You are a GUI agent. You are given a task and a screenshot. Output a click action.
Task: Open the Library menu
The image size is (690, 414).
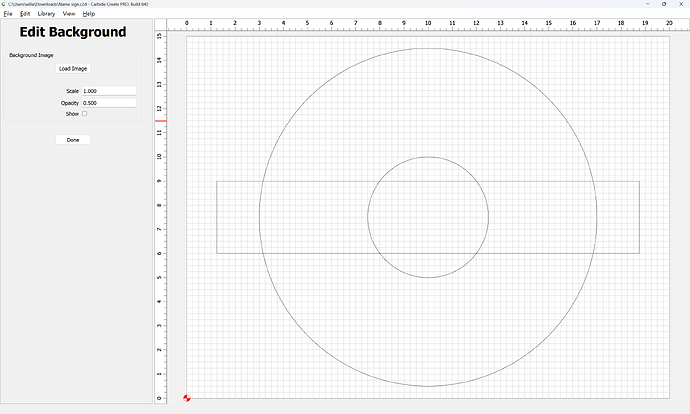46,14
